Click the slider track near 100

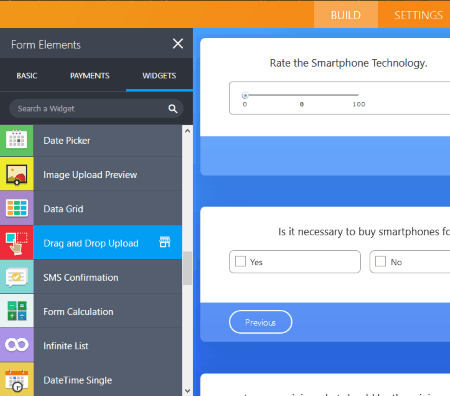coord(356,95)
